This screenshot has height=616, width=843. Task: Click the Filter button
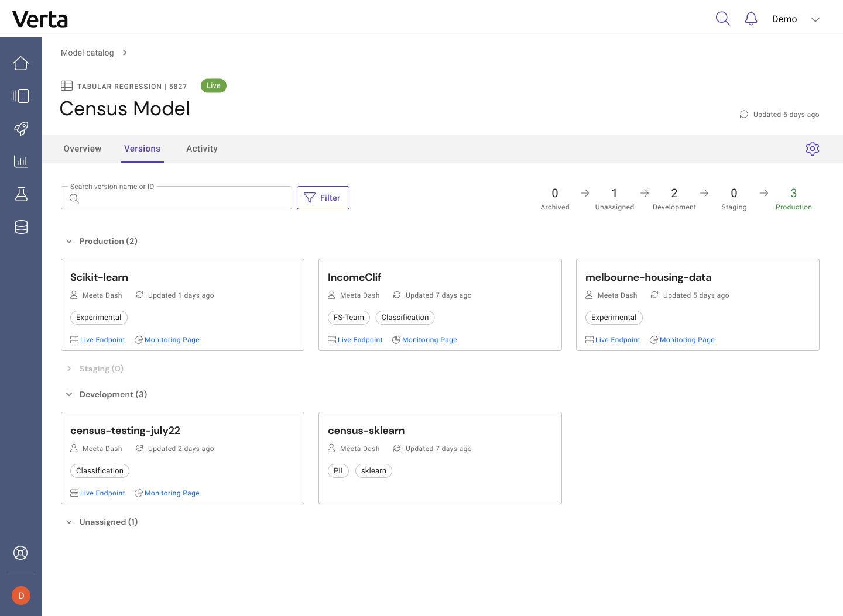(323, 198)
